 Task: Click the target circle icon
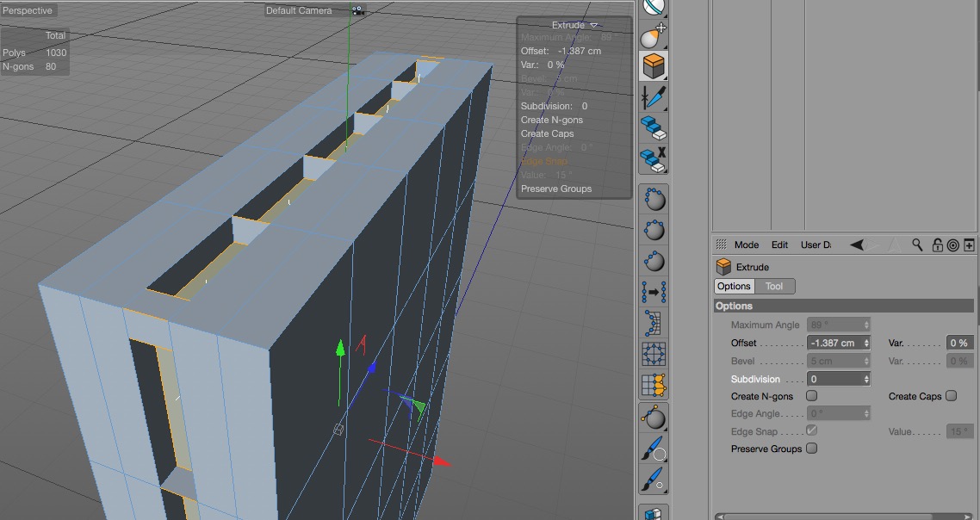click(x=953, y=245)
